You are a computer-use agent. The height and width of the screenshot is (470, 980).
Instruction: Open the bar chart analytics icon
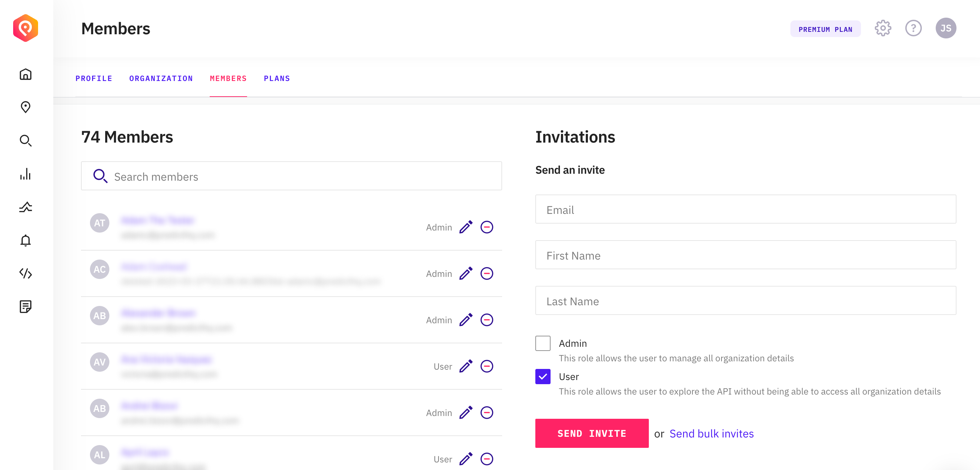point(26,174)
